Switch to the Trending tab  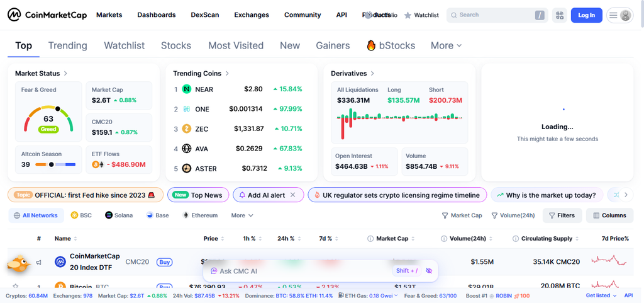pyautogui.click(x=68, y=45)
